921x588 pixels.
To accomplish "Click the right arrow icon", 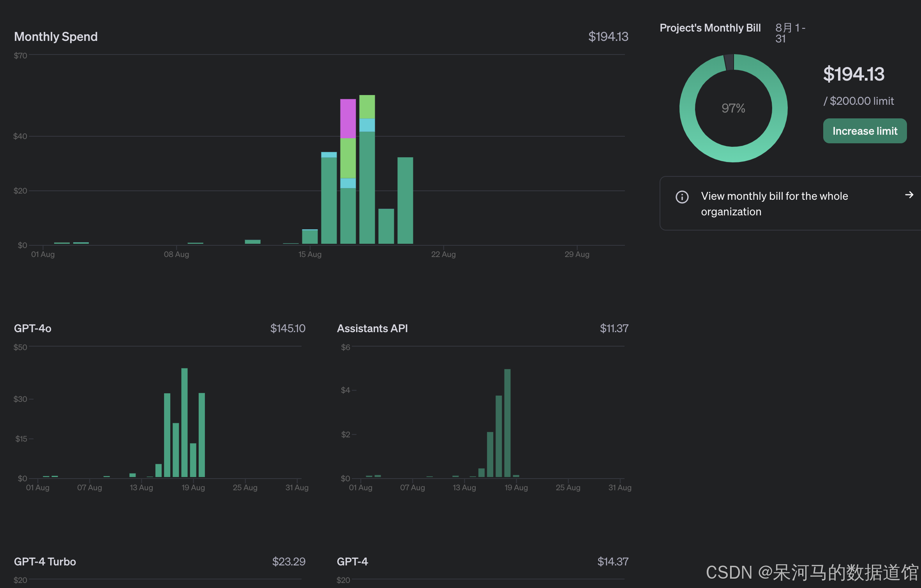I will click(x=909, y=195).
